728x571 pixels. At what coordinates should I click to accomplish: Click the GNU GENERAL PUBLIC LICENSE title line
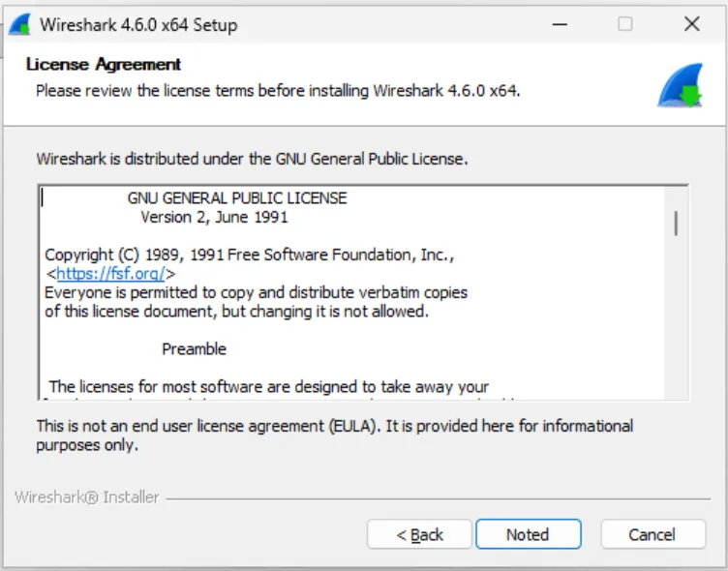pos(237,198)
